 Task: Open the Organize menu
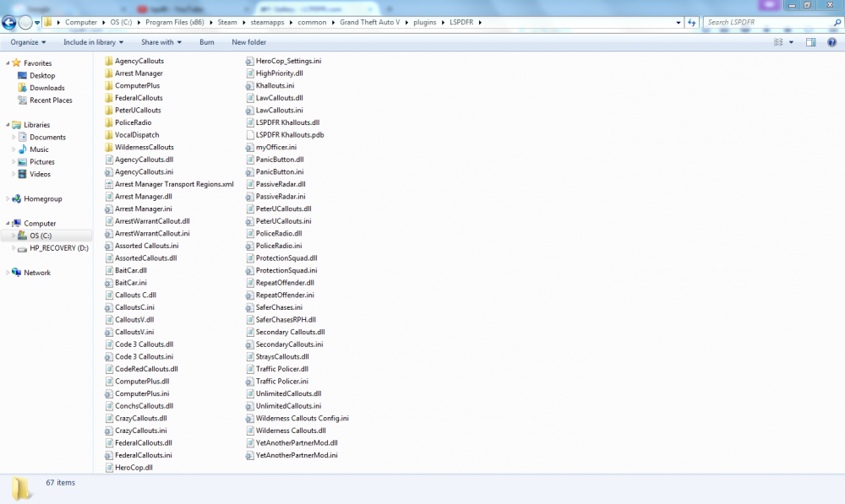tap(28, 42)
